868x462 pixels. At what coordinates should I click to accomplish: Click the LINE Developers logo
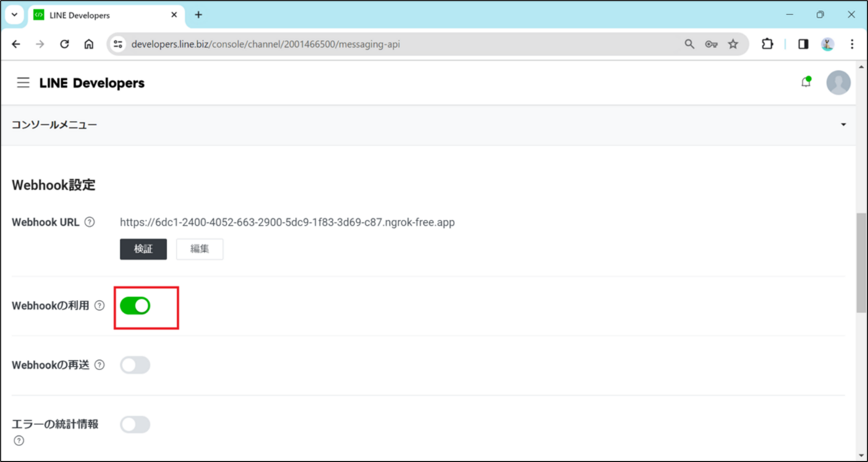(92, 83)
